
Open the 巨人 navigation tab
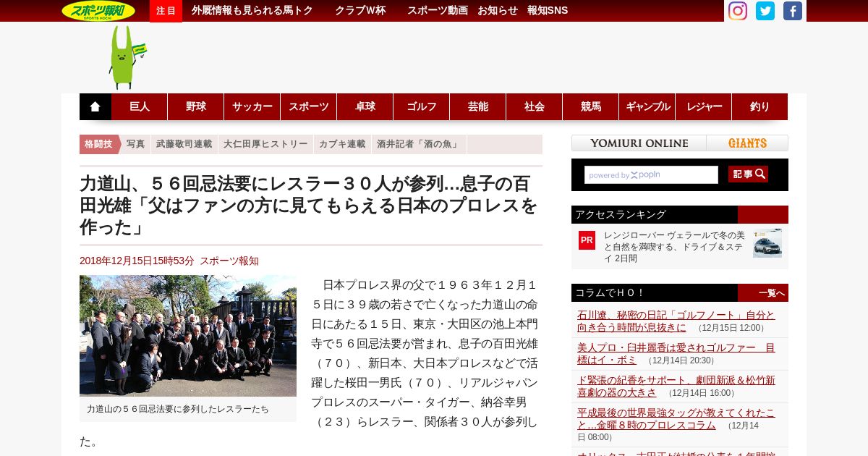(x=140, y=106)
